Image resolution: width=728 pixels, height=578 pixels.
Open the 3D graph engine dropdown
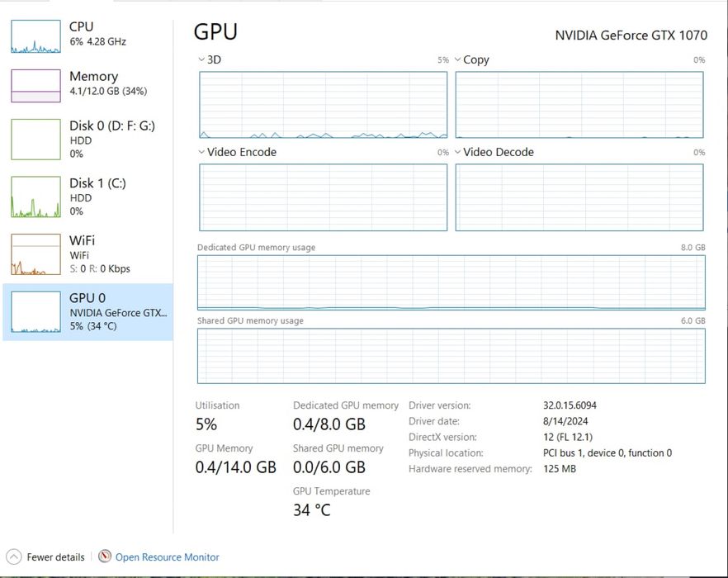coord(202,60)
